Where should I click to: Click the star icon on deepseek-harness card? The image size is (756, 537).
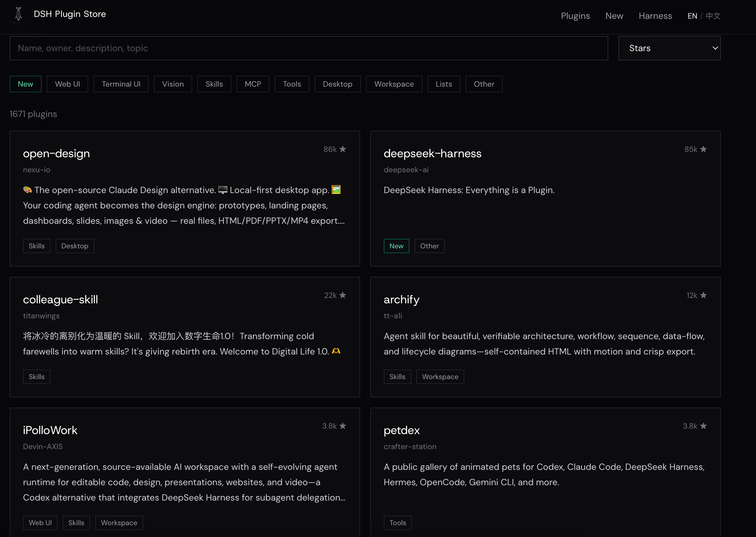[704, 149]
